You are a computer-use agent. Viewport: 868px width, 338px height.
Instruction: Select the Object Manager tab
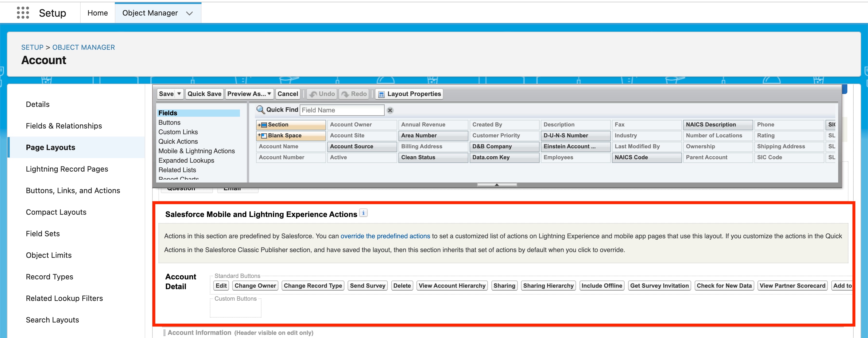[150, 13]
